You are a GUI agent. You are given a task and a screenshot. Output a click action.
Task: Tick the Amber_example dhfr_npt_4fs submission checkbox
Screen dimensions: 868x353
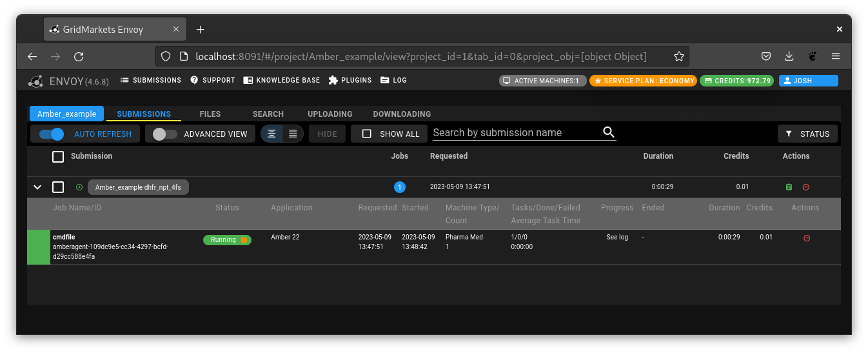click(58, 187)
